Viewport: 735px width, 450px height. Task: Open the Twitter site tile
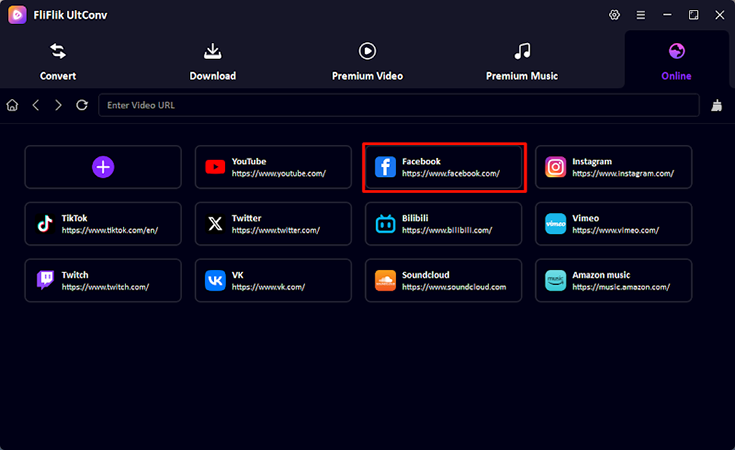pyautogui.click(x=273, y=224)
